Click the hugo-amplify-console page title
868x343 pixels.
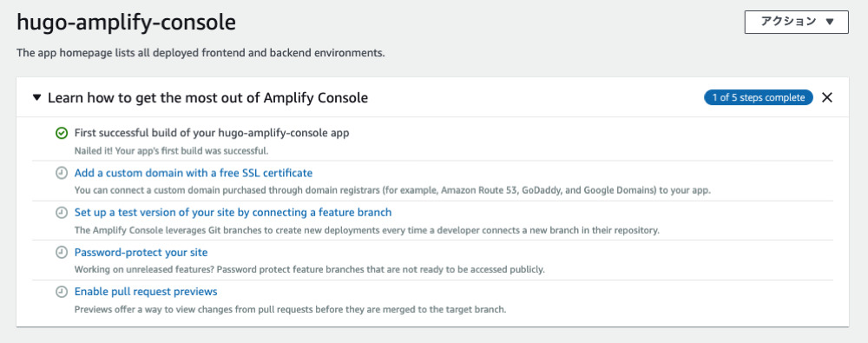tap(126, 23)
